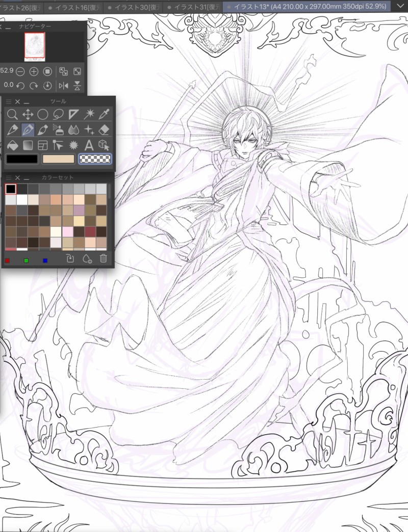The image size is (408, 532).
Task: Click the small red square below palette
Action: click(8, 260)
